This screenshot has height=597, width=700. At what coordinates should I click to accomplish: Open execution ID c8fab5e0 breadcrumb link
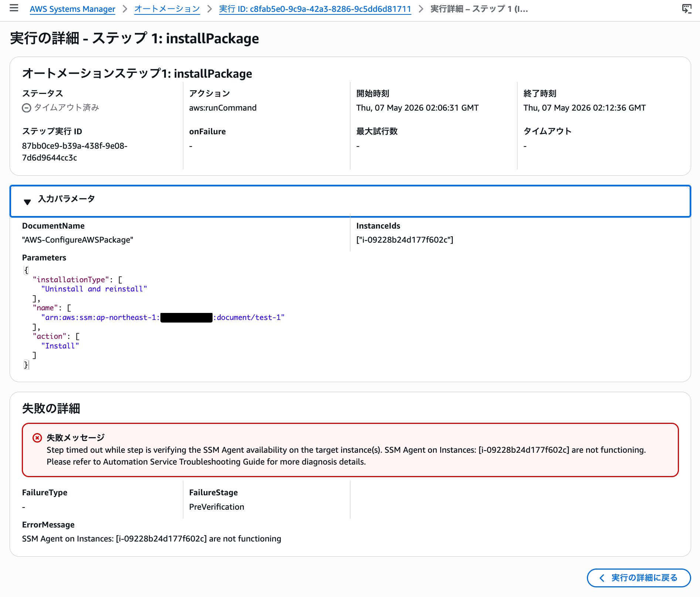[315, 9]
